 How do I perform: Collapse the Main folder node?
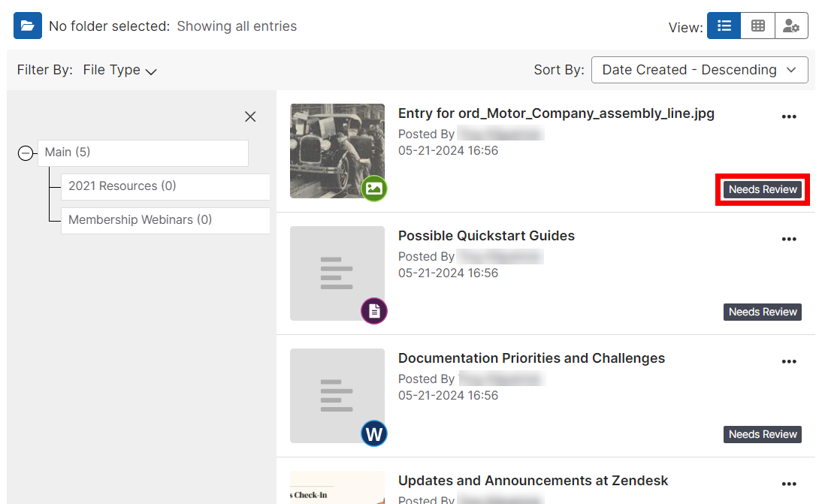tap(25, 153)
